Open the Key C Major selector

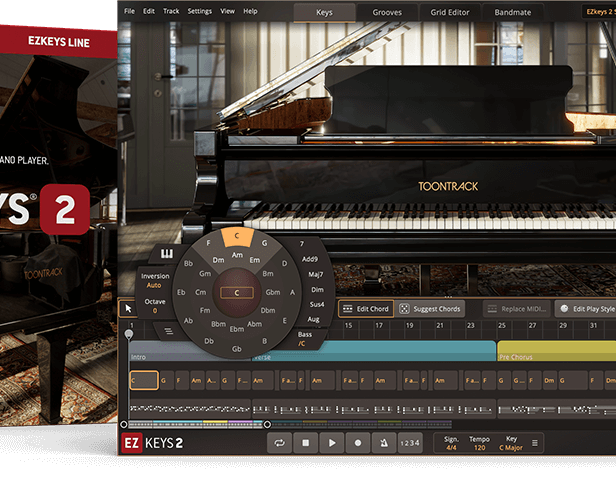(x=511, y=448)
